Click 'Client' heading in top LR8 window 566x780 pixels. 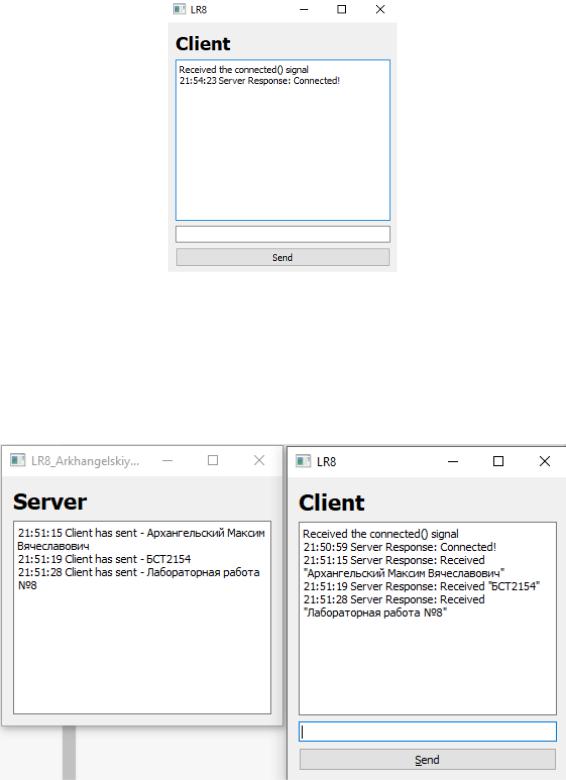(203, 44)
